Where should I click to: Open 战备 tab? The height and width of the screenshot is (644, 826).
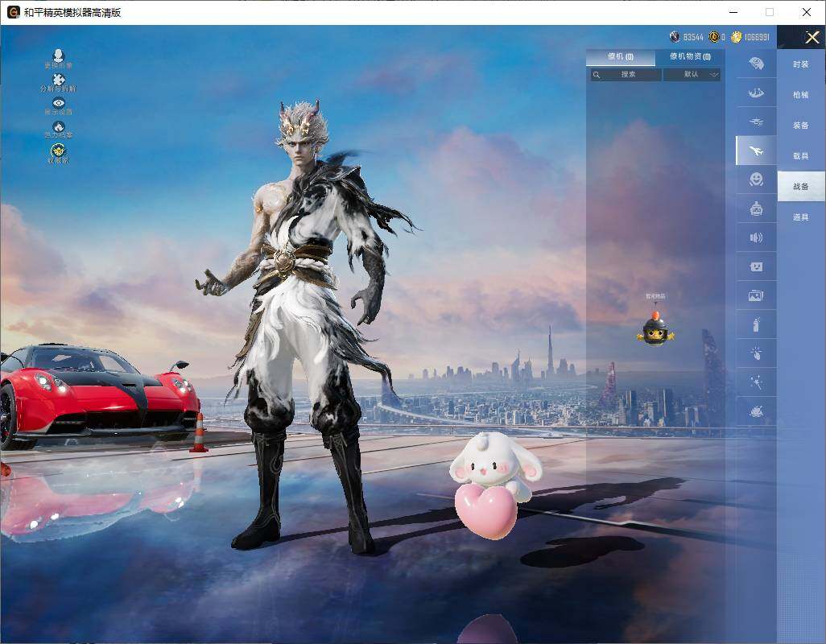coord(801,187)
